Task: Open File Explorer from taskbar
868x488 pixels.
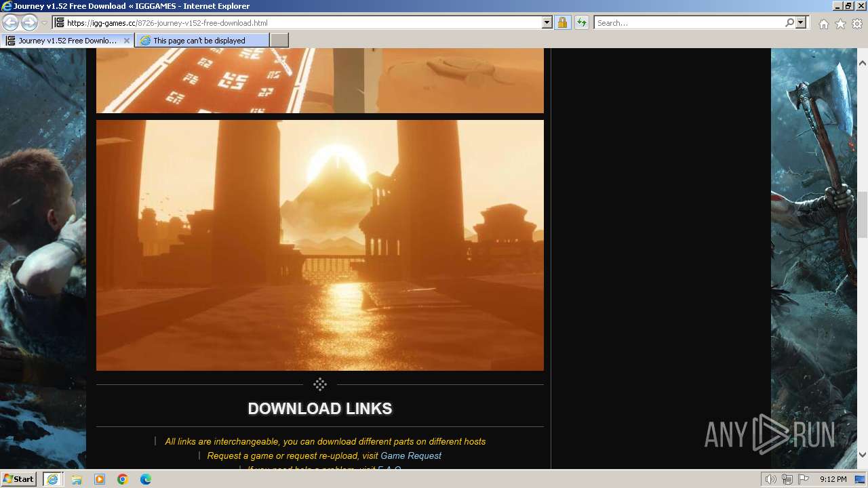Action: click(77, 479)
